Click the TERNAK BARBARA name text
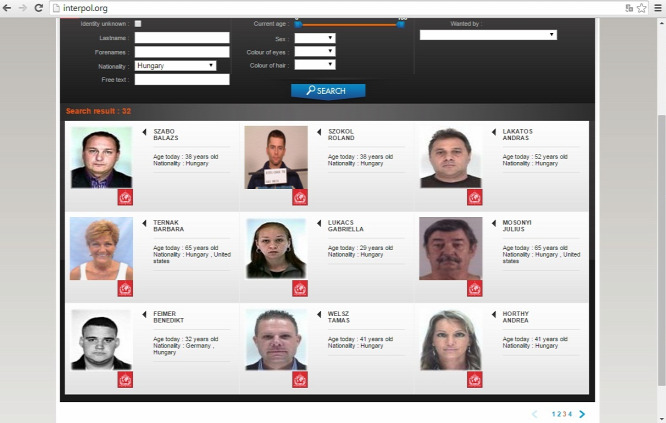The image size is (666, 423). pos(168,226)
